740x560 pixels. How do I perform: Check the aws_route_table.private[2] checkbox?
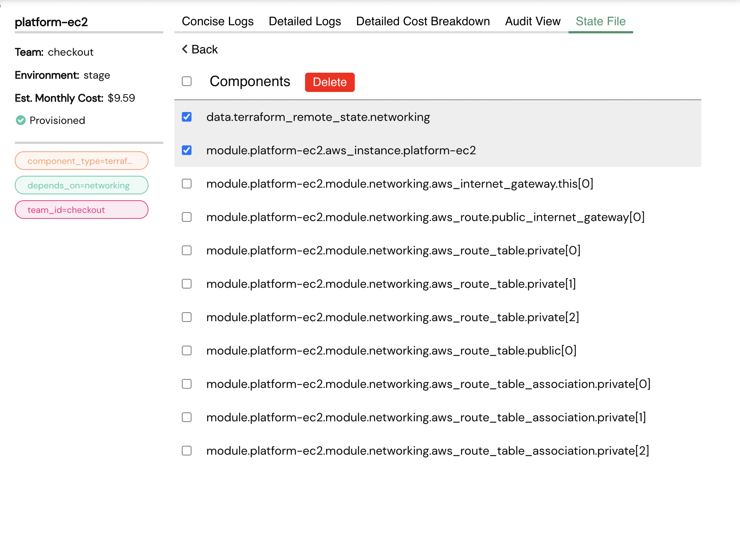[187, 317]
